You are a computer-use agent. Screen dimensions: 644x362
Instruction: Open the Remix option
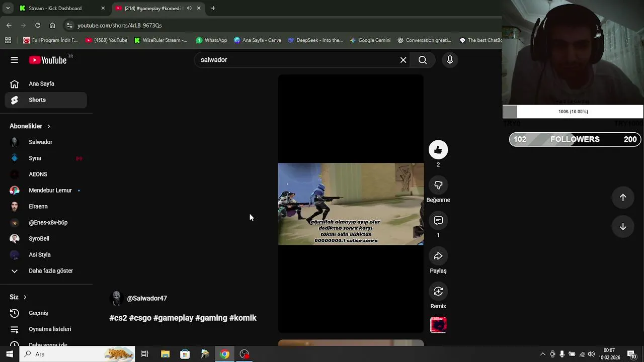pyautogui.click(x=438, y=292)
